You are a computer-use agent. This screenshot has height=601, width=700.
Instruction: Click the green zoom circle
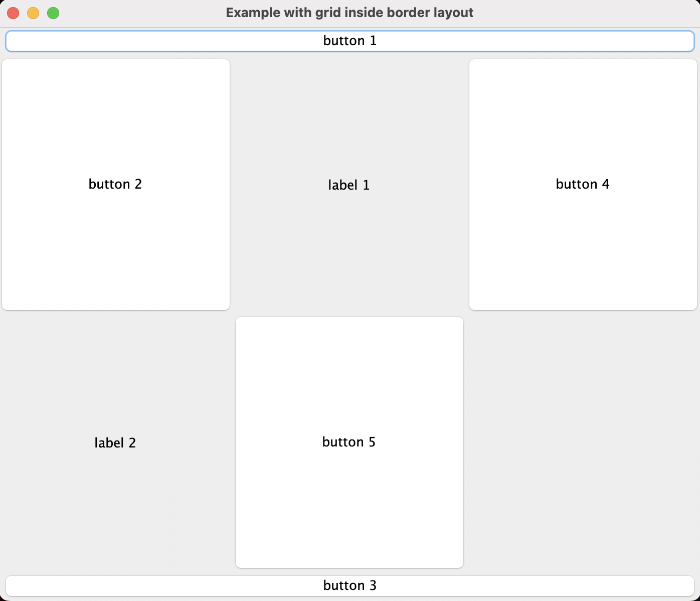pyautogui.click(x=53, y=13)
